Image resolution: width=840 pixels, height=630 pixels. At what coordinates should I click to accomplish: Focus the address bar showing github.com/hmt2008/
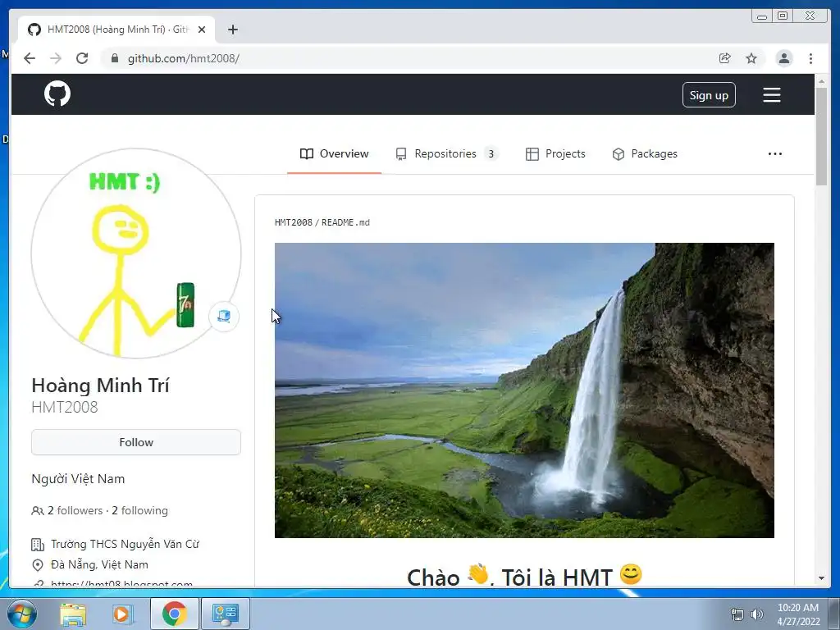(407, 58)
